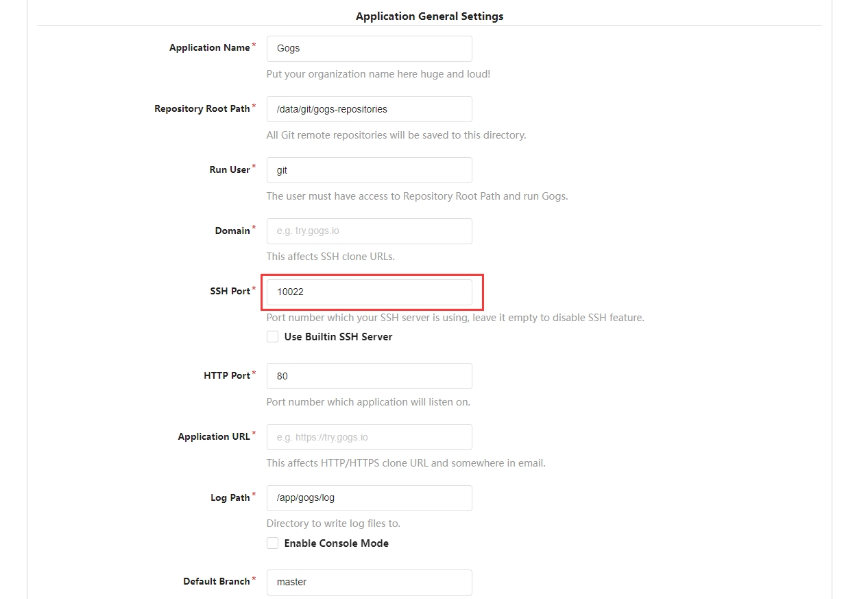Select the empty Application URL field
Viewport: 868px width, 599px height.
(369, 437)
